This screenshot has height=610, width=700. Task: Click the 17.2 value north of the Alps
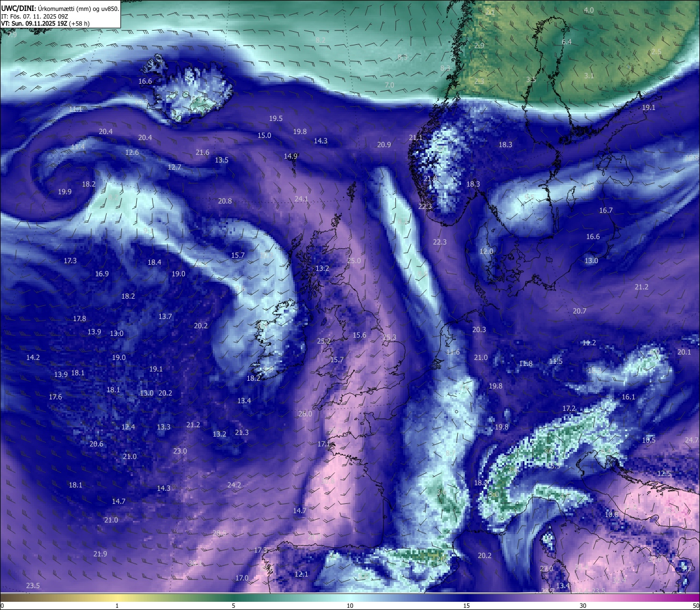click(x=569, y=408)
